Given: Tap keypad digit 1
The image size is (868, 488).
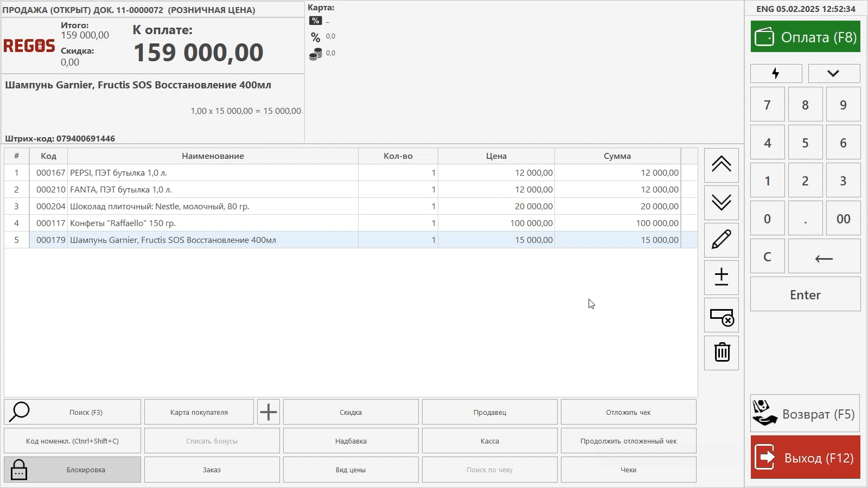Looking at the screenshot, I should click(x=767, y=181).
